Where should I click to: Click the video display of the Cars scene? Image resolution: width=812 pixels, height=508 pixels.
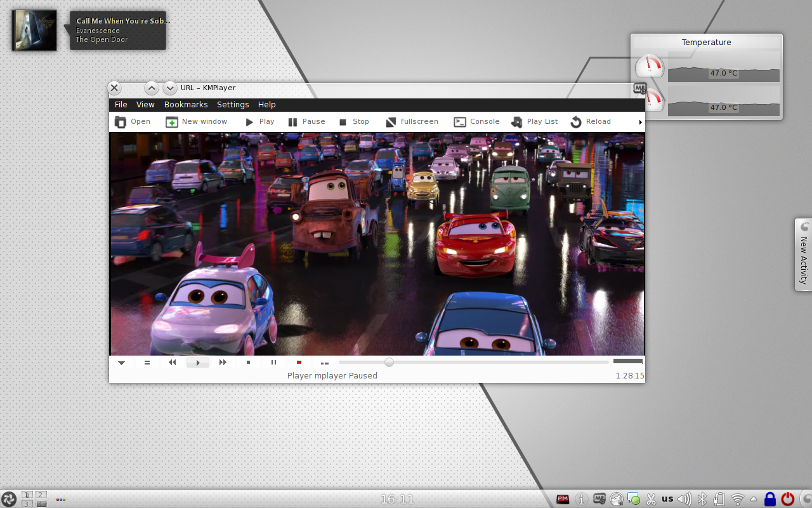[377, 244]
